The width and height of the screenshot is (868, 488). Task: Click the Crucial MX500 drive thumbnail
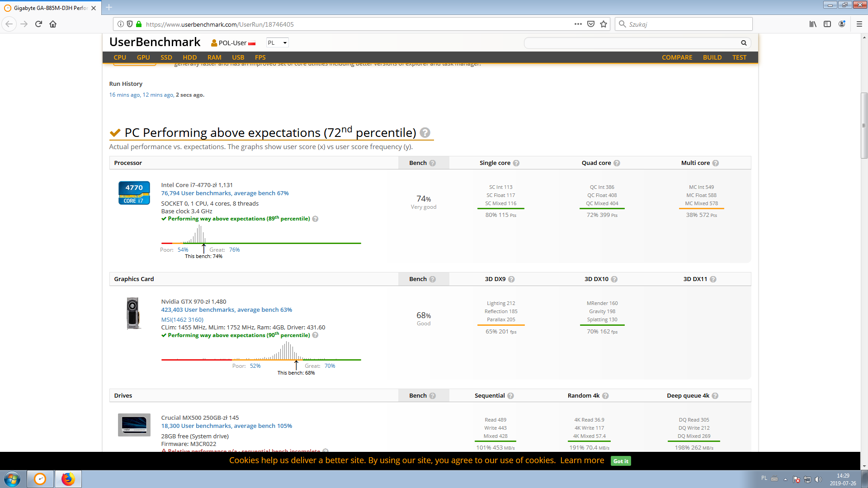134,425
